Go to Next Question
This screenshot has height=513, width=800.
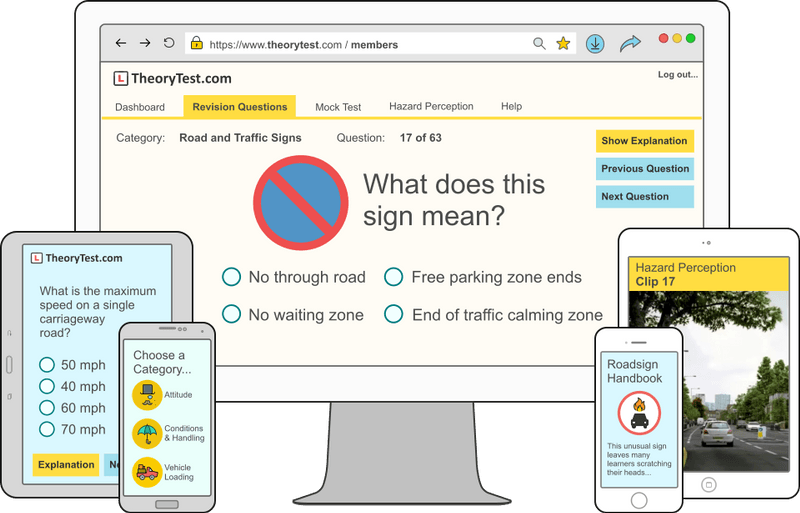point(644,197)
